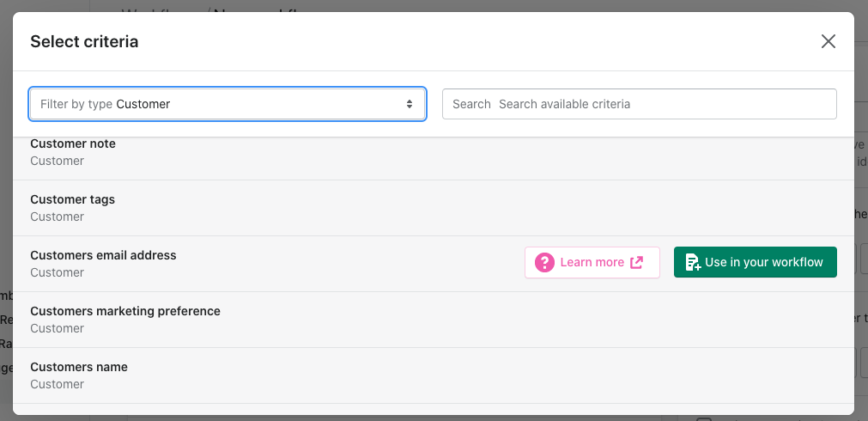Screen dimensions: 868x421
Task: Click Customer subtitle under Customer tags
Action: (57, 217)
